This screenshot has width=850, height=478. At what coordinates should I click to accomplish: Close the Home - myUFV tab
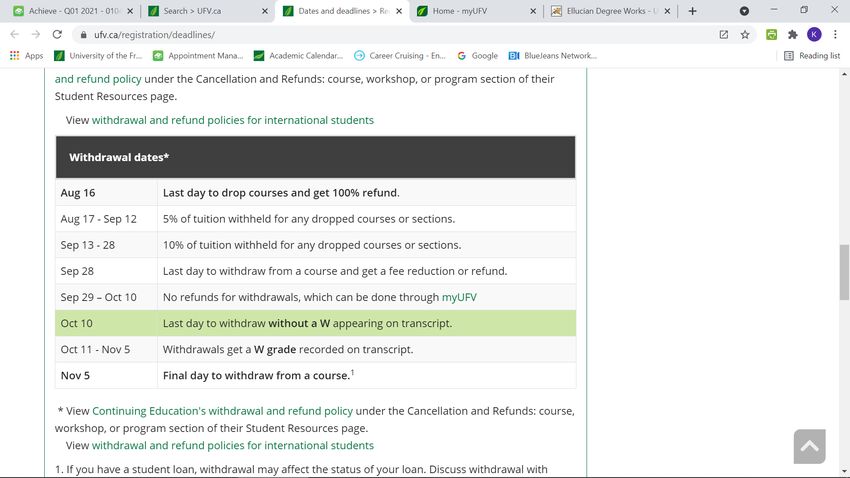point(533,11)
